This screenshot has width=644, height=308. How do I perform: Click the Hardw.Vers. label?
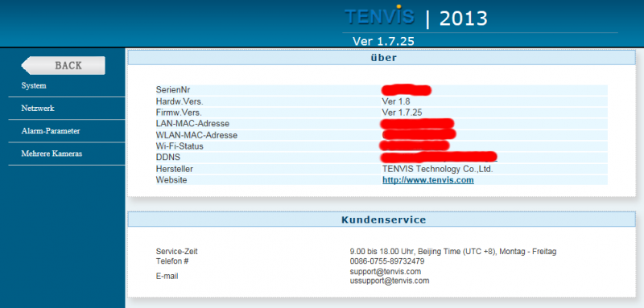180,101
